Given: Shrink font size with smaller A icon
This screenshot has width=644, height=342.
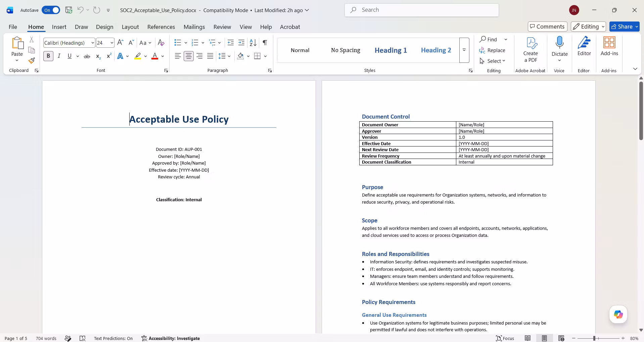Looking at the screenshot, I should tap(131, 43).
